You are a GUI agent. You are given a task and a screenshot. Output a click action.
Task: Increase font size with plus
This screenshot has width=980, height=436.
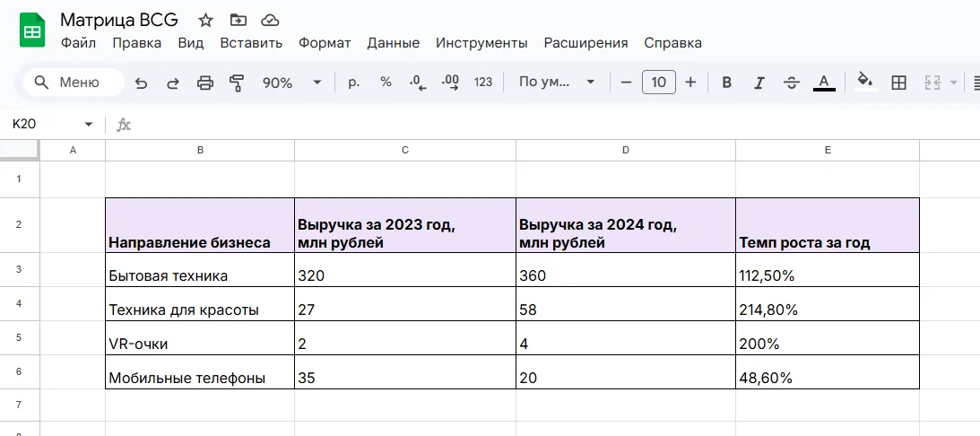coord(690,83)
